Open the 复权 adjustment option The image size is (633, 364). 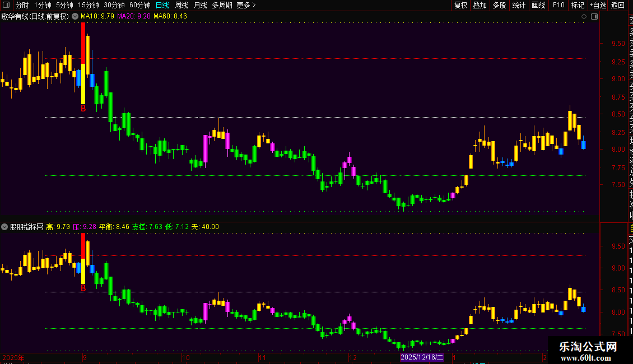(460, 5)
